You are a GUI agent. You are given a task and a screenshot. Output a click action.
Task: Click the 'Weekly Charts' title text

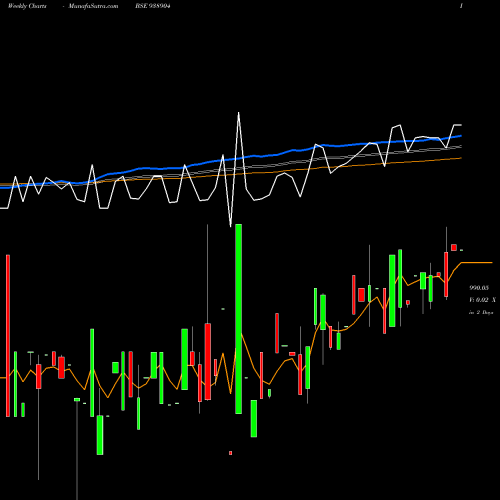click(x=27, y=6)
